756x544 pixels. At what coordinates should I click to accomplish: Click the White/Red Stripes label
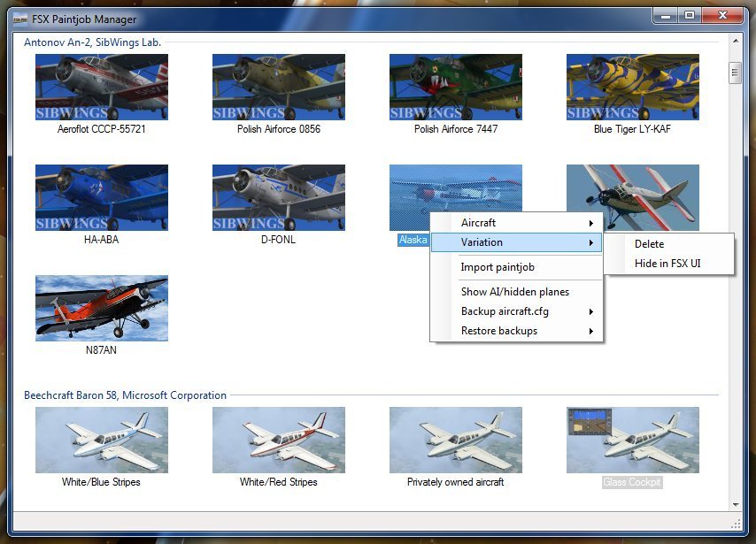279,482
